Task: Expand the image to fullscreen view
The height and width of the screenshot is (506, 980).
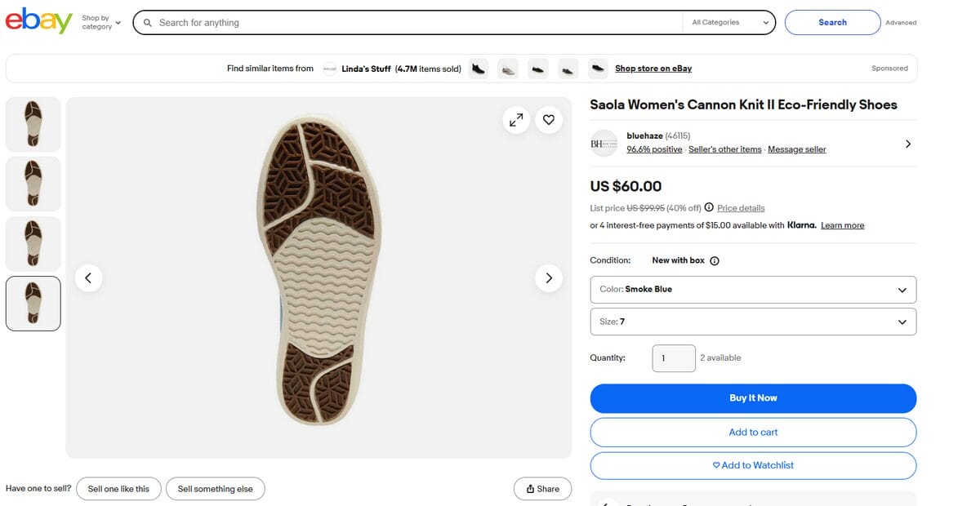Action: [516, 119]
